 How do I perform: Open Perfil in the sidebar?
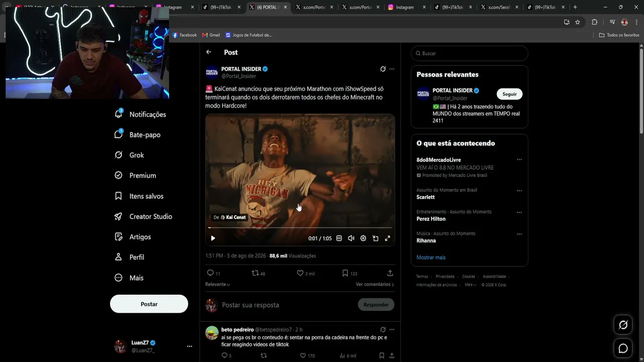coord(130,257)
